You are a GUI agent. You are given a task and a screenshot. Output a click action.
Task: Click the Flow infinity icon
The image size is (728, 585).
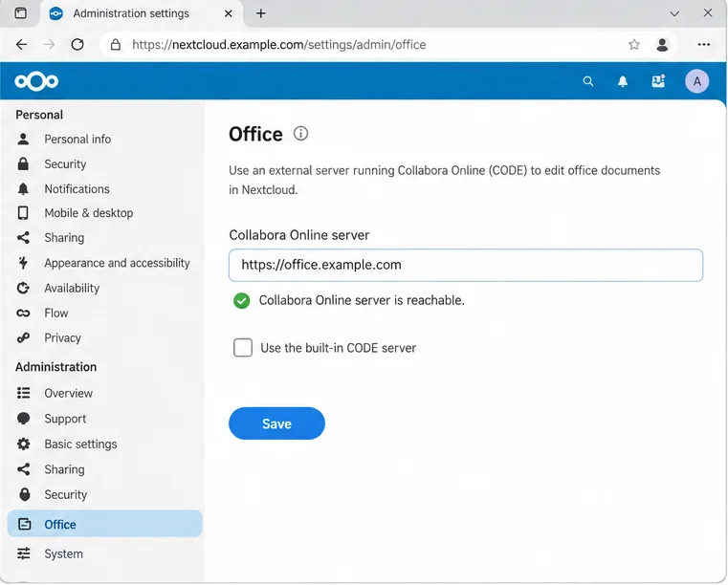[x=23, y=314]
